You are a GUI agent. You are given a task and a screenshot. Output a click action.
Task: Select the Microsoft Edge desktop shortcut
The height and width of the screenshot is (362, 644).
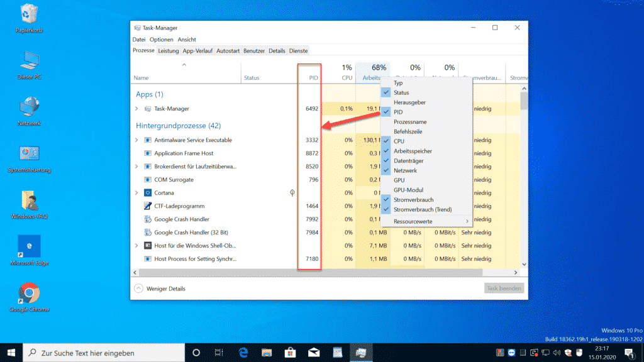(x=29, y=250)
